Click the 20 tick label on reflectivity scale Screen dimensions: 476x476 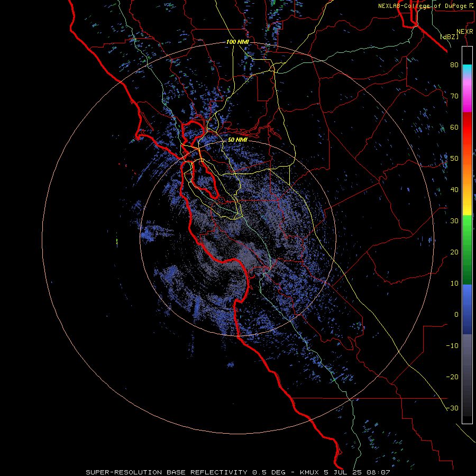(454, 252)
